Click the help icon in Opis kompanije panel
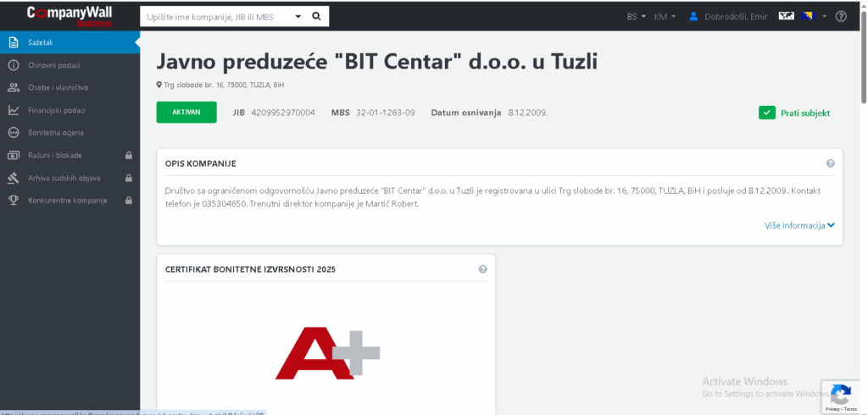The width and height of the screenshot is (868, 415). pyautogui.click(x=830, y=163)
